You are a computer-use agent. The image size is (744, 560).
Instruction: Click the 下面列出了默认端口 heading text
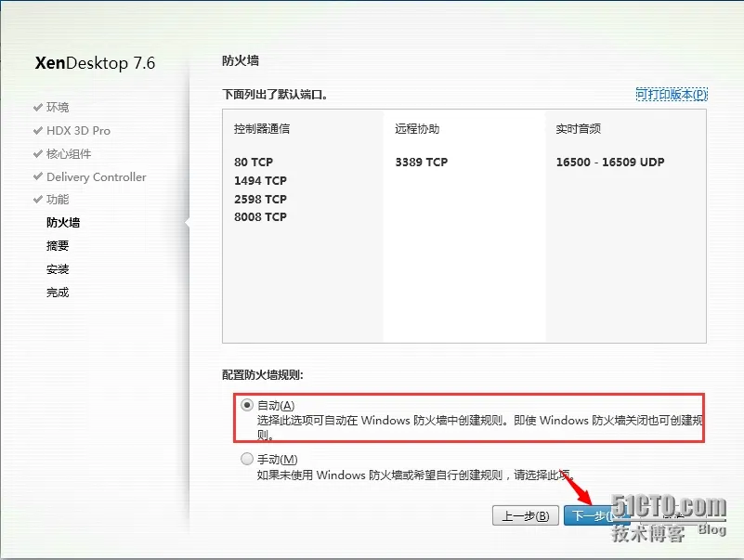pyautogui.click(x=275, y=95)
